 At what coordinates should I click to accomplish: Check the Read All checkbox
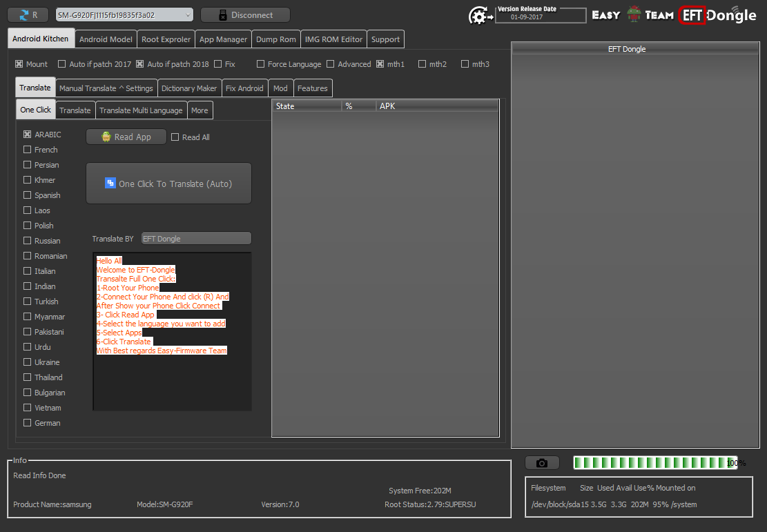pyautogui.click(x=175, y=137)
